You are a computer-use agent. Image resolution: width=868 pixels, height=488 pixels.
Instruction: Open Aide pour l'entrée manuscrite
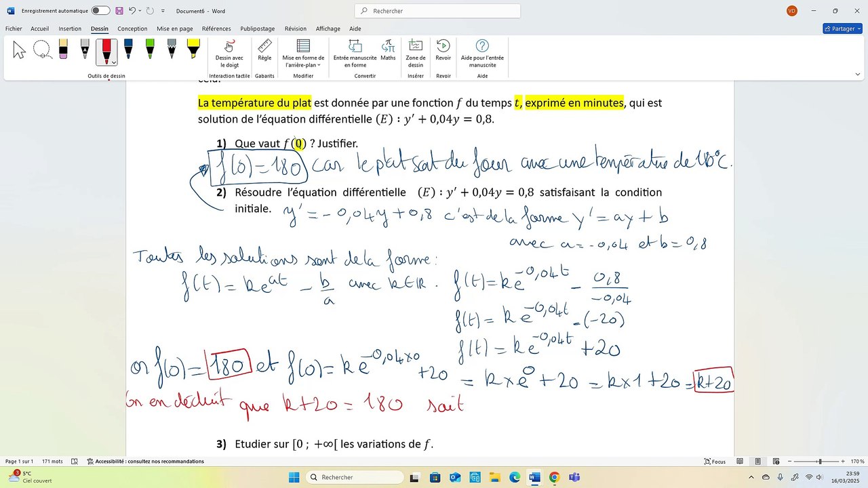pos(482,54)
